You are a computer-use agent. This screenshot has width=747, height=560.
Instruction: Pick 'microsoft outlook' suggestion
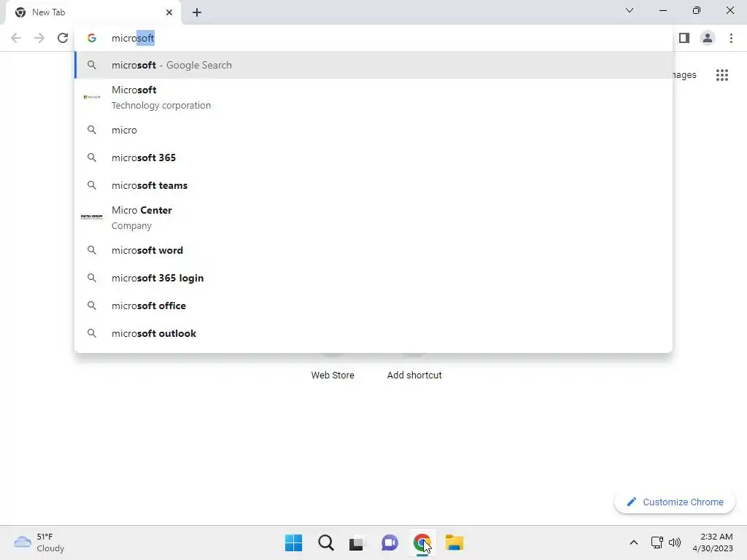[373, 333]
